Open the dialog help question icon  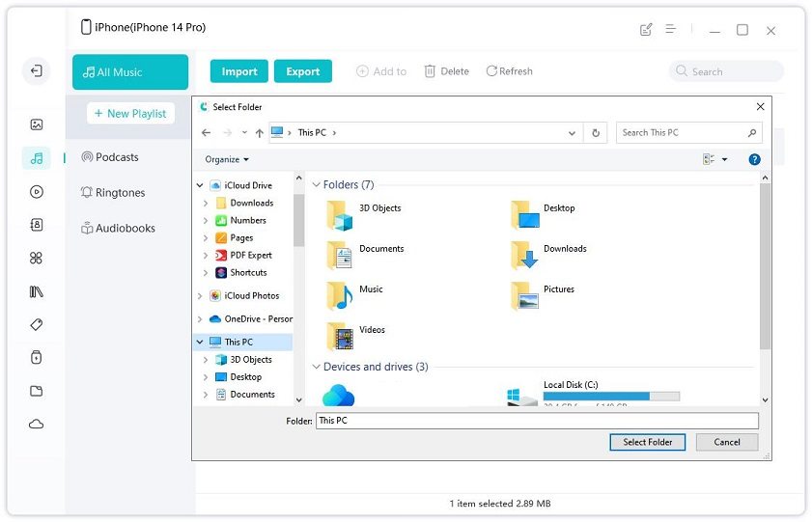click(x=754, y=159)
